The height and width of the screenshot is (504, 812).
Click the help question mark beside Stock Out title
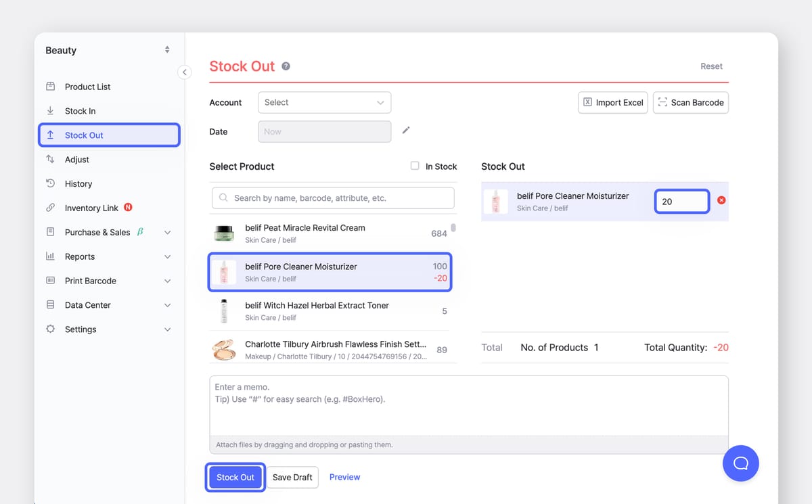pos(286,66)
